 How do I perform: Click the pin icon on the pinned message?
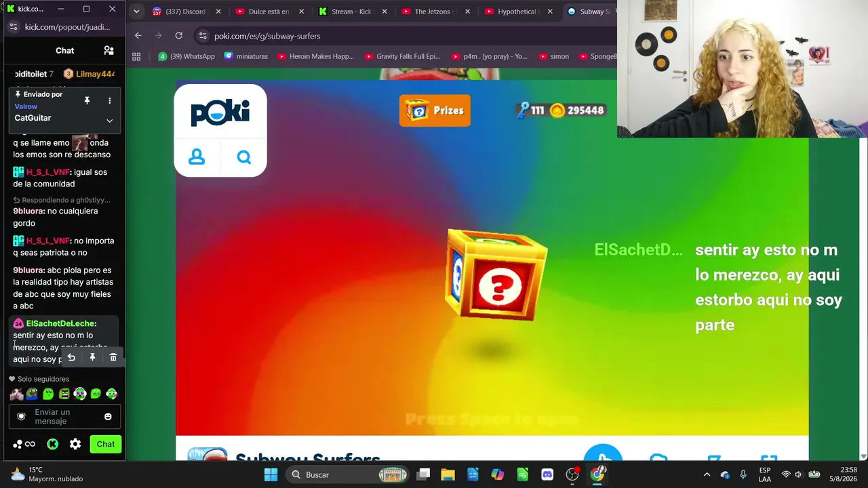coord(87,100)
